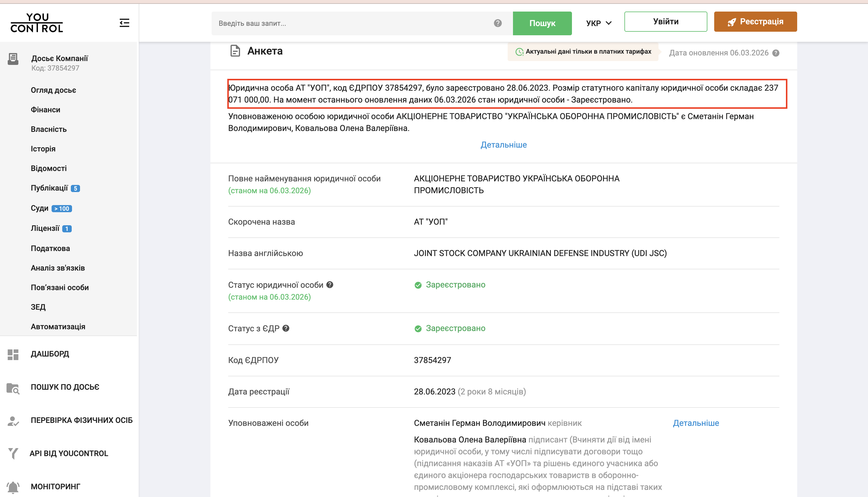Click the question mark beside Дата оновлення
Image resolution: width=868 pixels, height=497 pixels.
[x=776, y=53]
